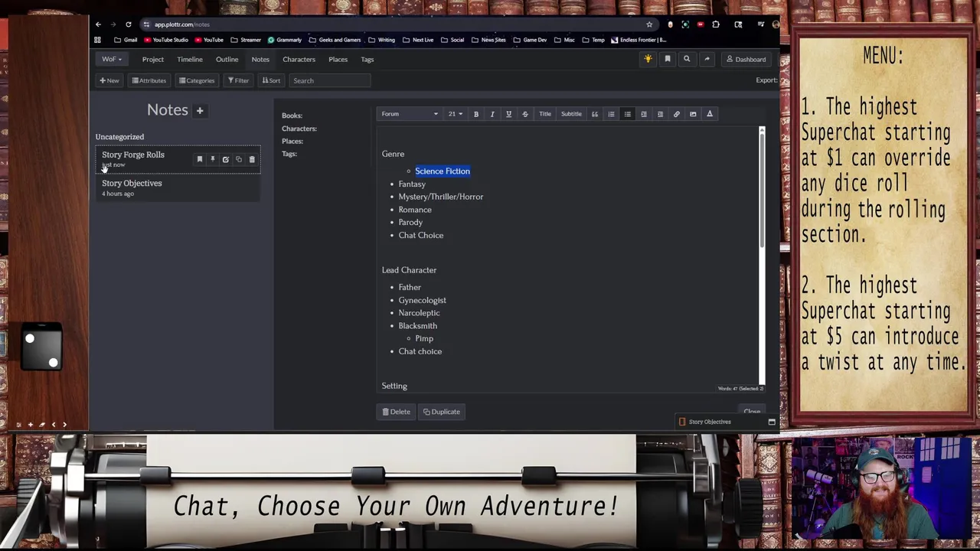980x551 pixels.
Task: Toggle italic formatting in the note editor
Action: click(492, 114)
